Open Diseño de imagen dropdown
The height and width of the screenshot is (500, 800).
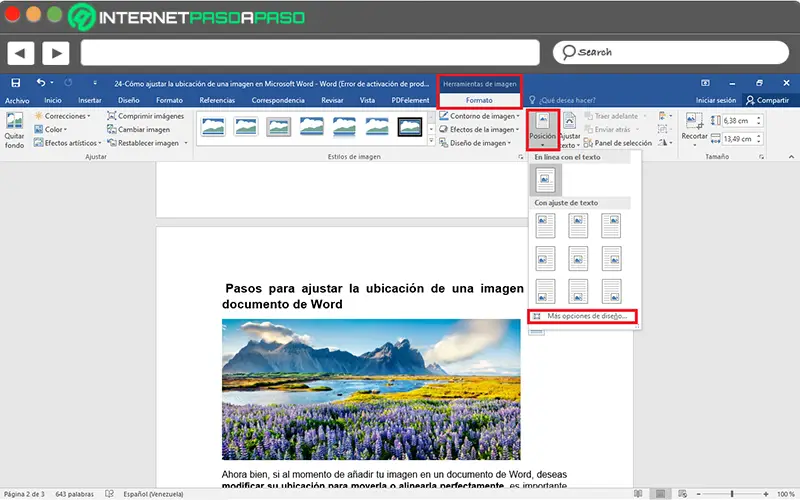pyautogui.click(x=476, y=143)
